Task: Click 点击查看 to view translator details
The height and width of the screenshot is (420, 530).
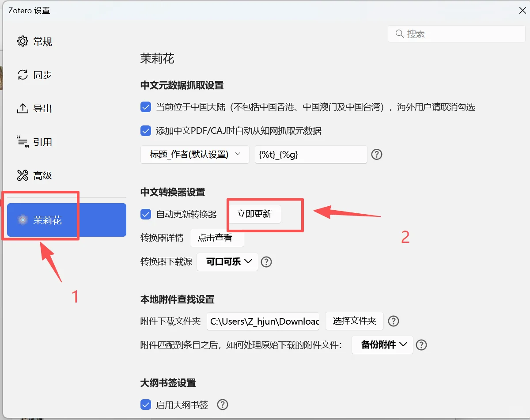Action: (217, 238)
